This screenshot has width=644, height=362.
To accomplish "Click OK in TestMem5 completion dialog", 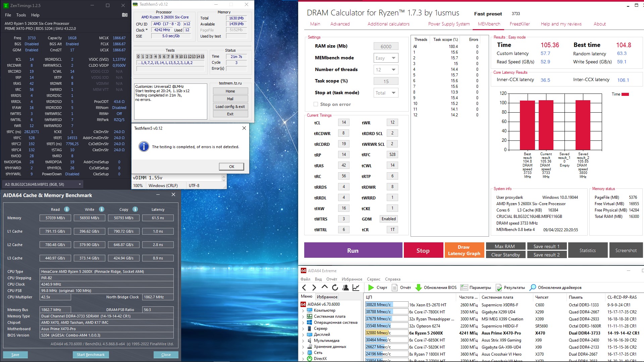I will click(231, 167).
